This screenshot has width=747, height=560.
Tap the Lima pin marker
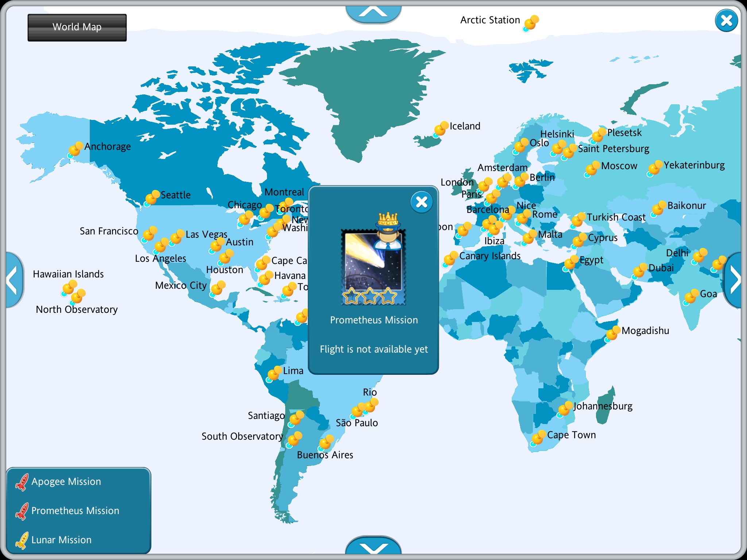coord(274,374)
